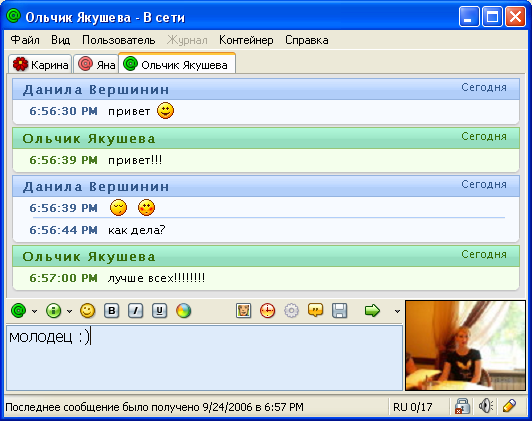Open the user info icon
532x421 pixels.
(53, 310)
